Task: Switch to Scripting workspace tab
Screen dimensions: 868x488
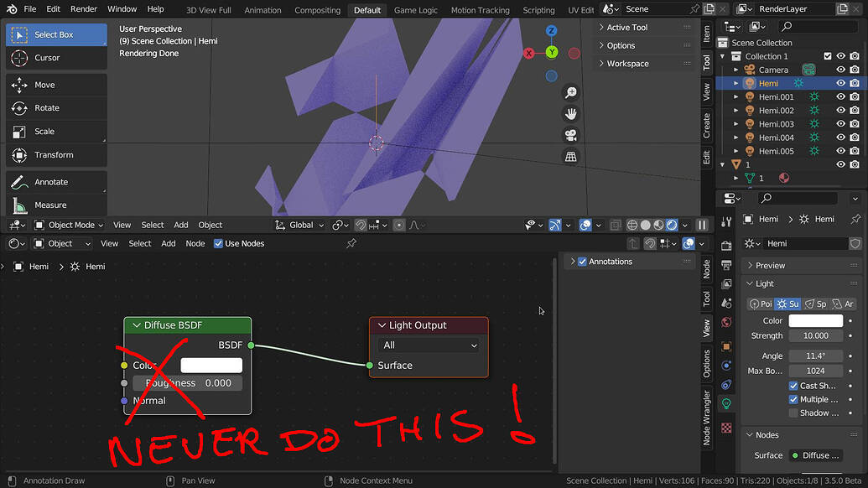Action: [538, 10]
